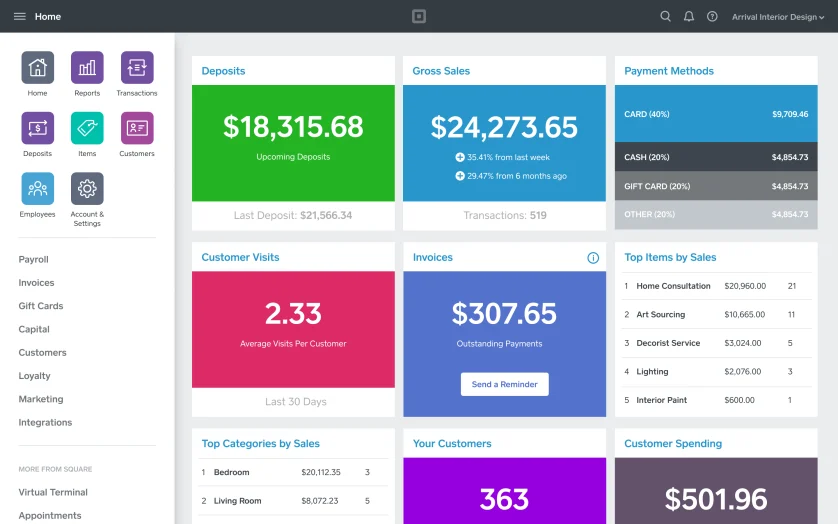Screen dimensions: 838x524
Task: Open the Payment Methods card title
Action: click(x=669, y=71)
